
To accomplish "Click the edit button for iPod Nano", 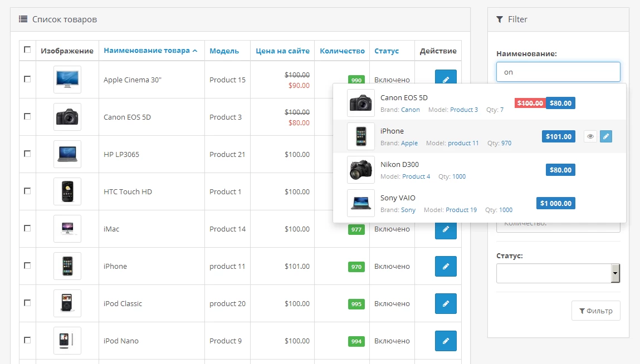I will coord(446,341).
